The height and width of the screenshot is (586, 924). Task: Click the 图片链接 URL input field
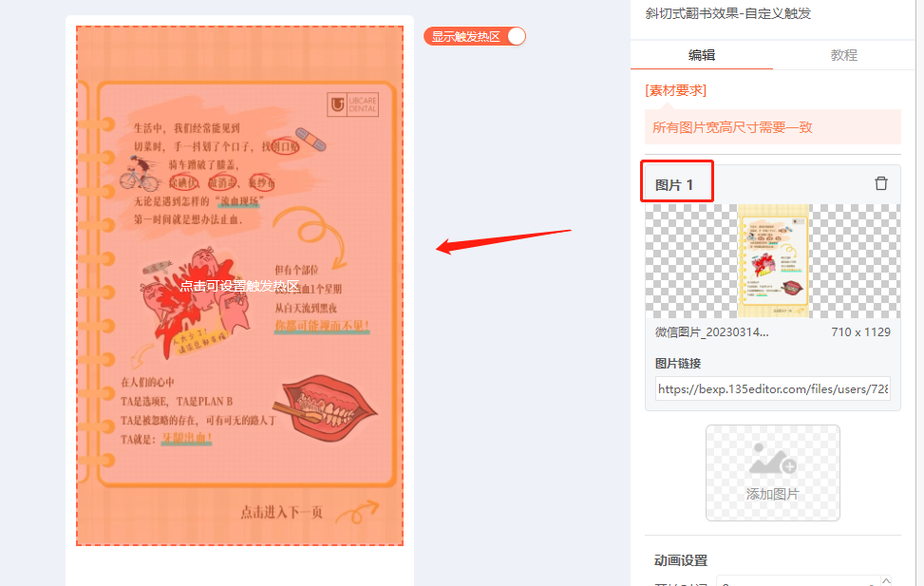[x=773, y=389]
